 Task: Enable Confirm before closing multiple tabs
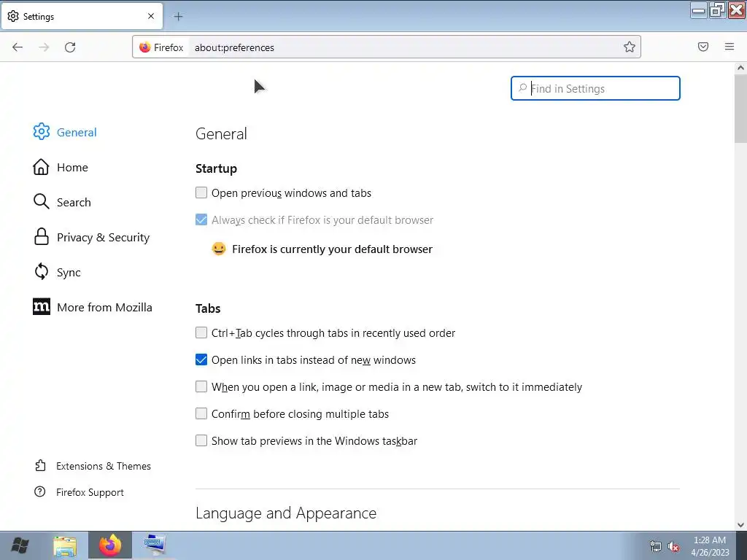(201, 413)
